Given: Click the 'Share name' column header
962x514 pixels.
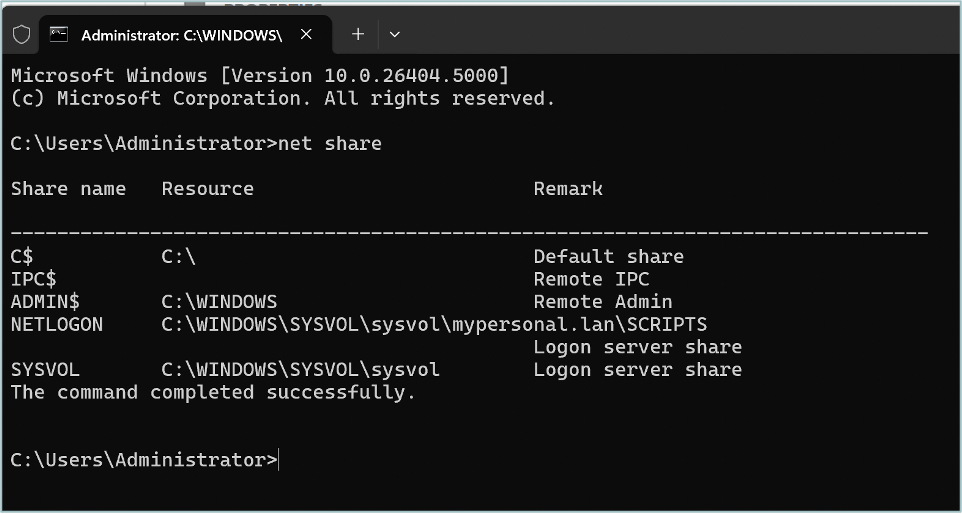Looking at the screenshot, I should (68, 189).
